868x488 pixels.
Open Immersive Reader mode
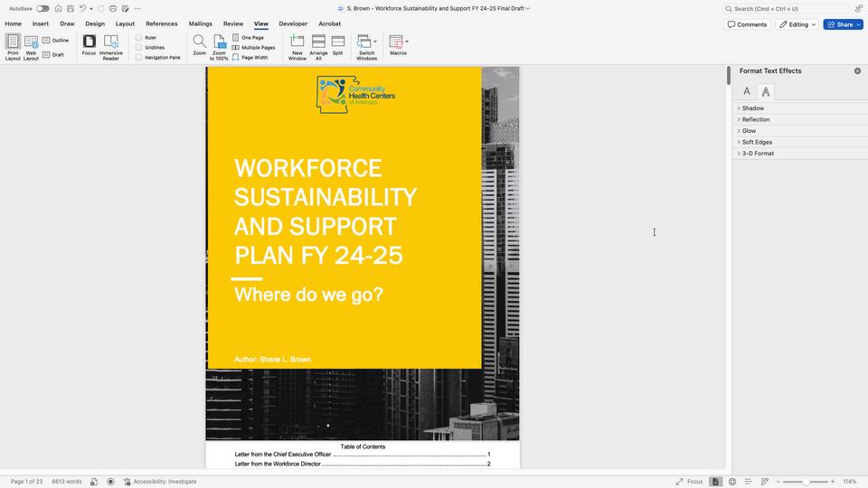tap(110, 47)
